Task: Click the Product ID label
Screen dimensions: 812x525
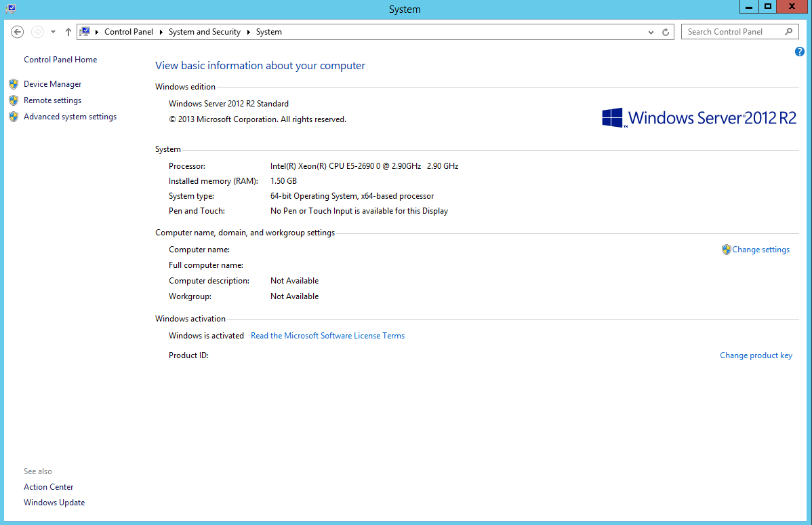Action: click(188, 355)
